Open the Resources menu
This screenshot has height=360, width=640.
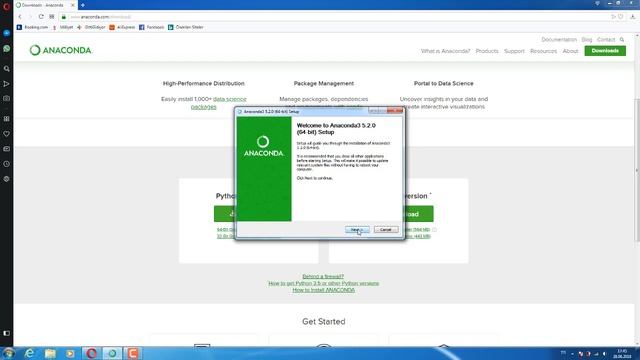click(543, 51)
